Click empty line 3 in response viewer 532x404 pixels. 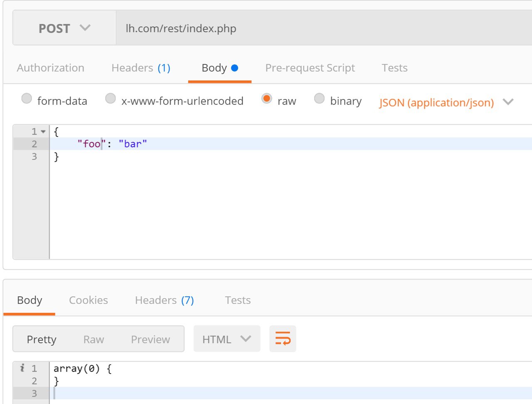pyautogui.click(x=291, y=393)
